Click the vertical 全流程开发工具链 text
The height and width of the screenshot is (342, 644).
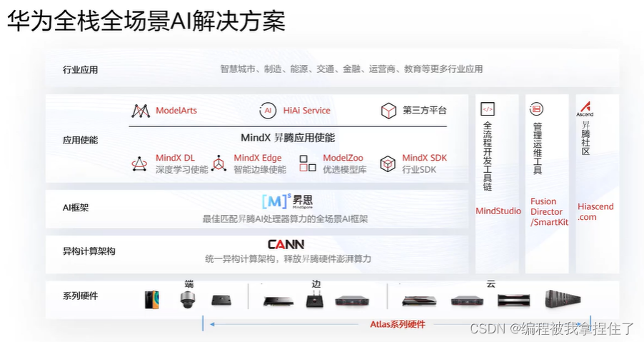[x=488, y=156]
